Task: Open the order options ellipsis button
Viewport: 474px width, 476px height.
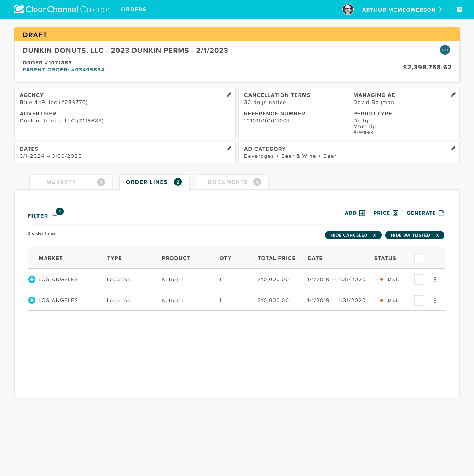Action: click(445, 50)
